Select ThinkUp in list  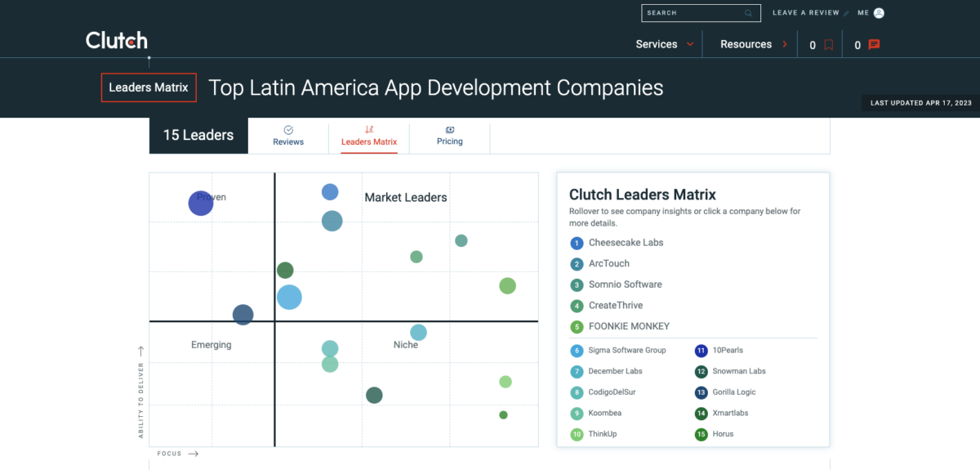(603, 434)
